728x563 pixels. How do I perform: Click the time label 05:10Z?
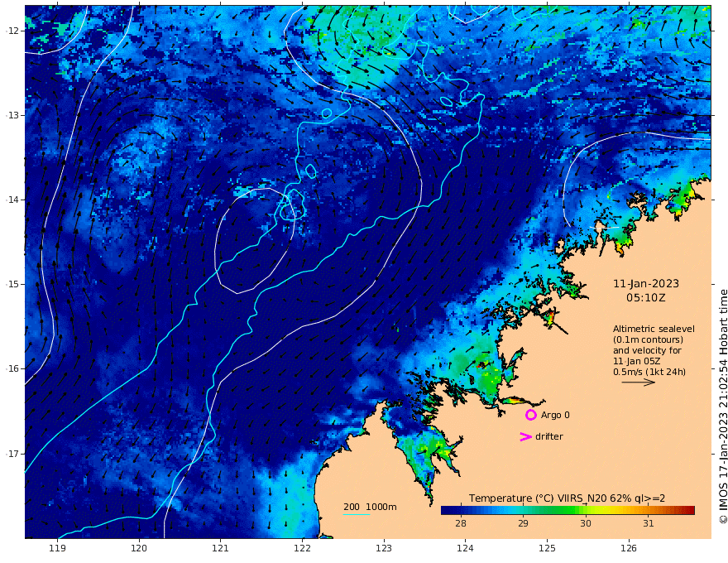[646, 298]
